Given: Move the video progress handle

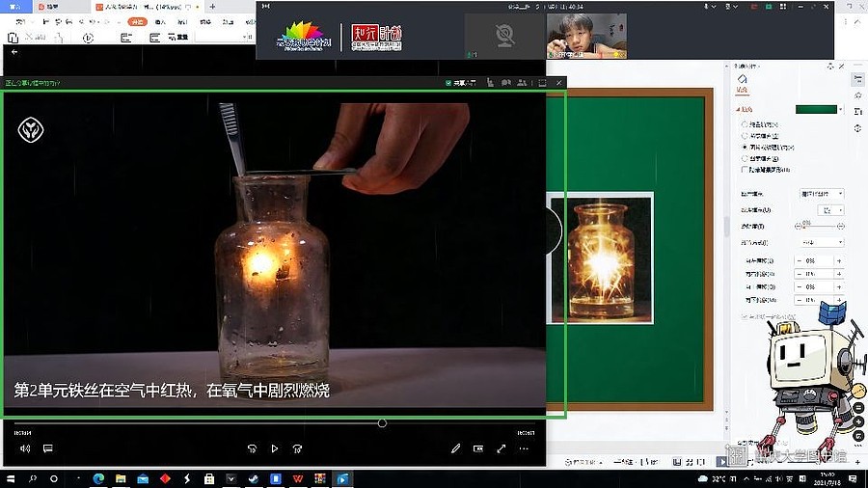Looking at the screenshot, I should coord(382,422).
